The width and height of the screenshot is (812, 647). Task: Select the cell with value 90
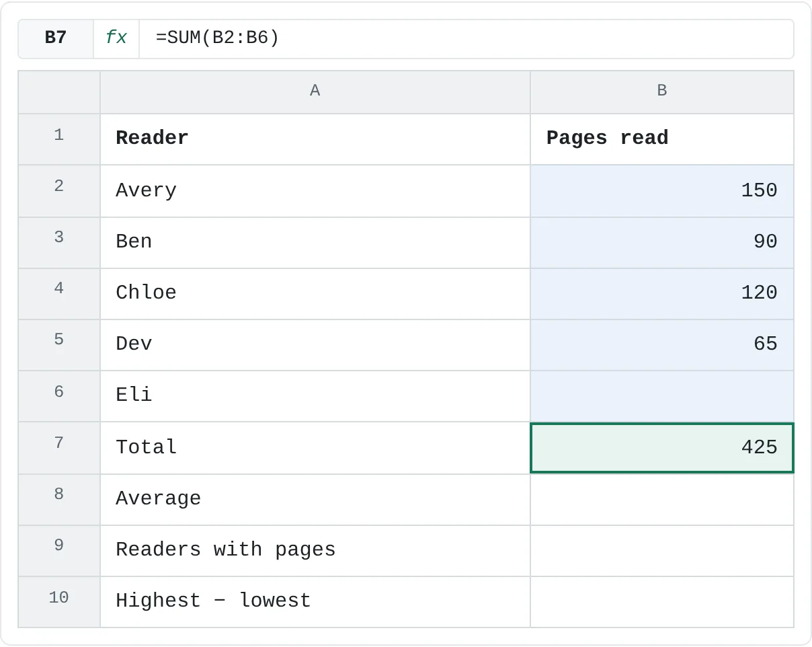(x=661, y=242)
